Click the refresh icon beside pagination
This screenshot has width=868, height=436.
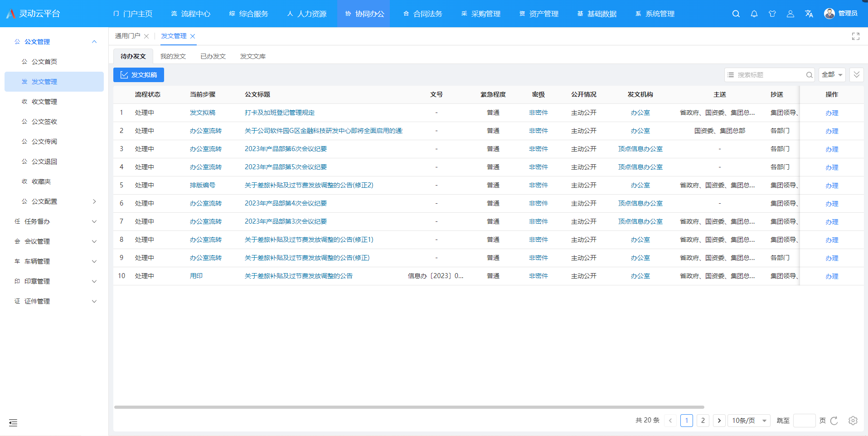click(834, 421)
